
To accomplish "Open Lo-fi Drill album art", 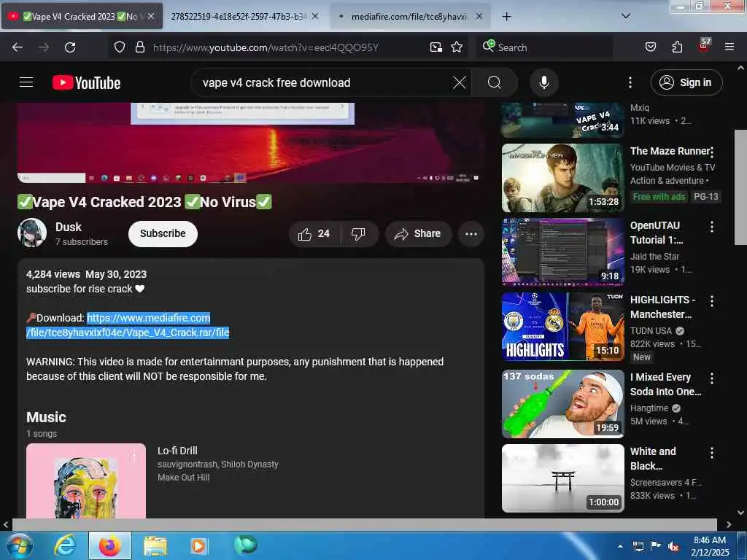I will [x=86, y=481].
